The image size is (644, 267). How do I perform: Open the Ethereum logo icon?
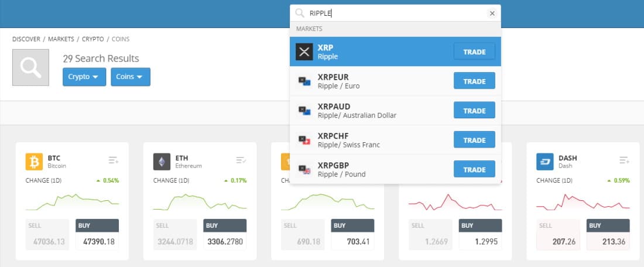(162, 162)
